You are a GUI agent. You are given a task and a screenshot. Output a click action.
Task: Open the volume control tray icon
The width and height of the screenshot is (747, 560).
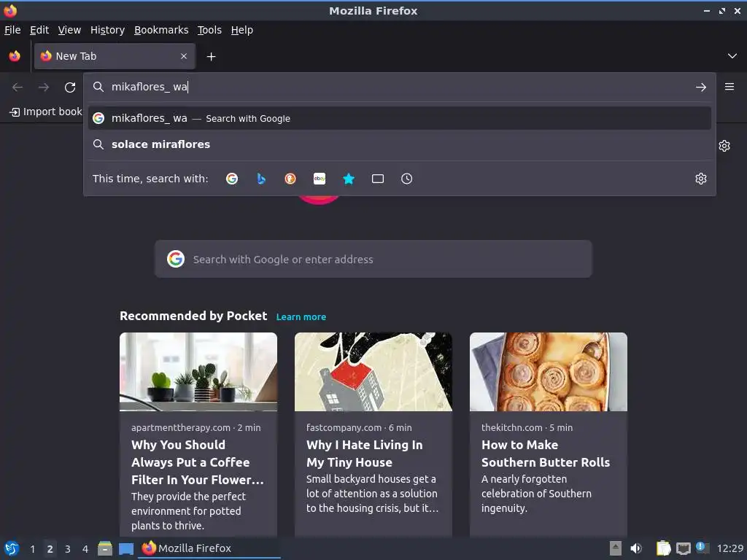click(x=636, y=548)
